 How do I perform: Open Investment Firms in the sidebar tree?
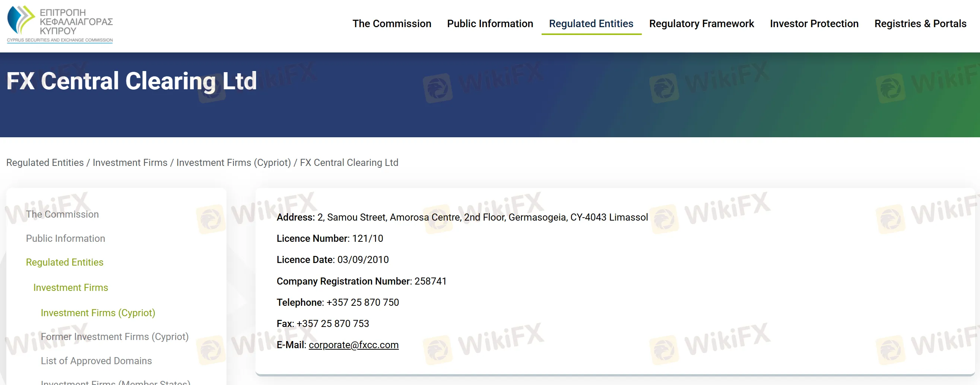click(71, 288)
